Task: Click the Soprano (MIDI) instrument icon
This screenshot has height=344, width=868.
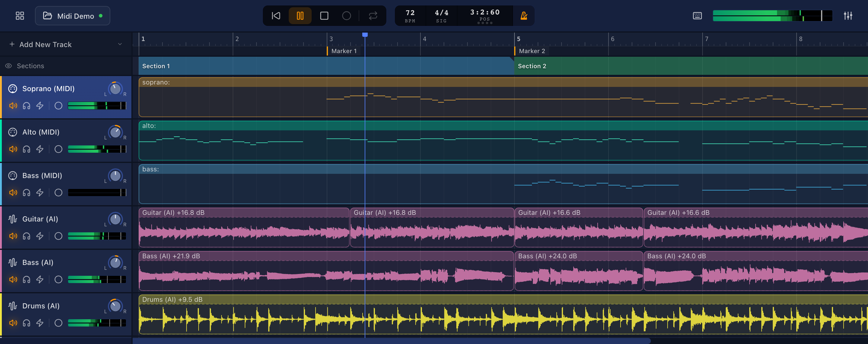Action: click(x=12, y=89)
